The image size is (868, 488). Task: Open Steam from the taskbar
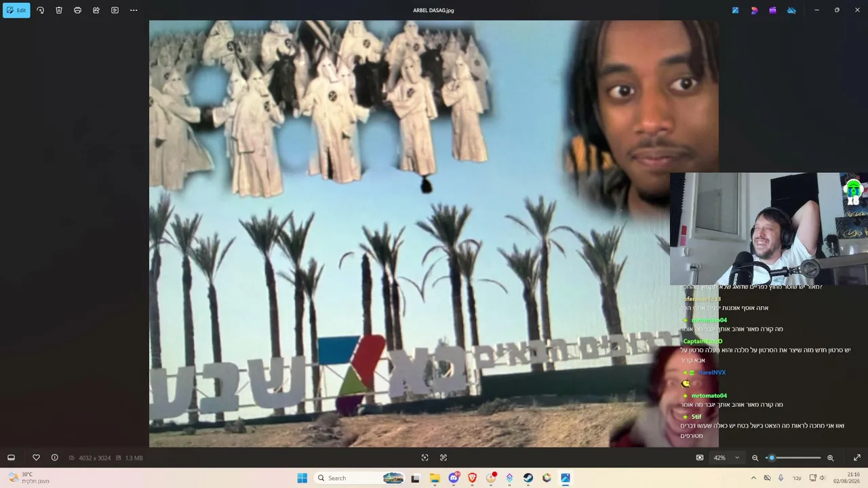pyautogui.click(x=528, y=478)
